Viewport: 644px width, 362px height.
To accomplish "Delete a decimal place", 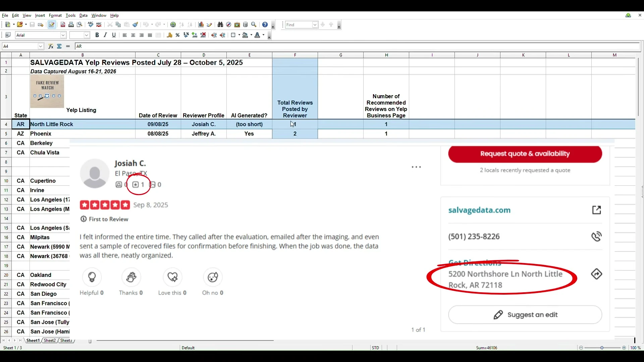I will pyautogui.click(x=203, y=35).
